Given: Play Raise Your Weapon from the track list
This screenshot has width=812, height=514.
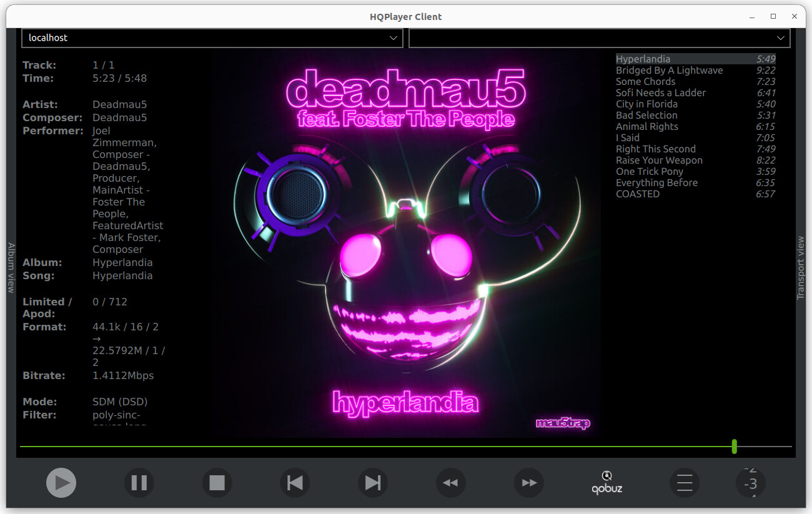Looking at the screenshot, I should coord(659,161).
